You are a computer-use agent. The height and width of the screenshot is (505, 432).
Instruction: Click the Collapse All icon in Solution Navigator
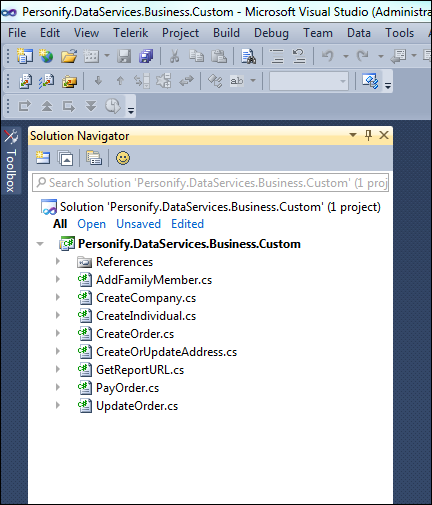tap(65, 158)
